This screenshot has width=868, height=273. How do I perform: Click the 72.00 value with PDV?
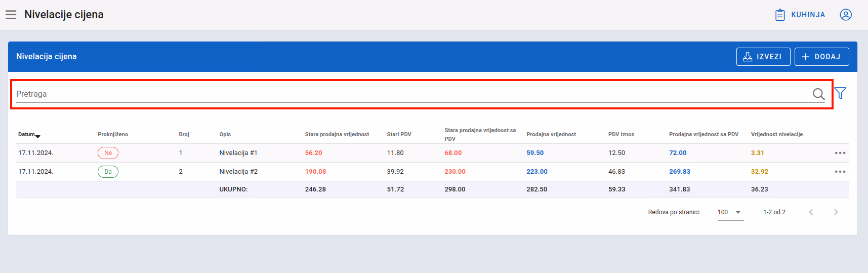click(678, 153)
